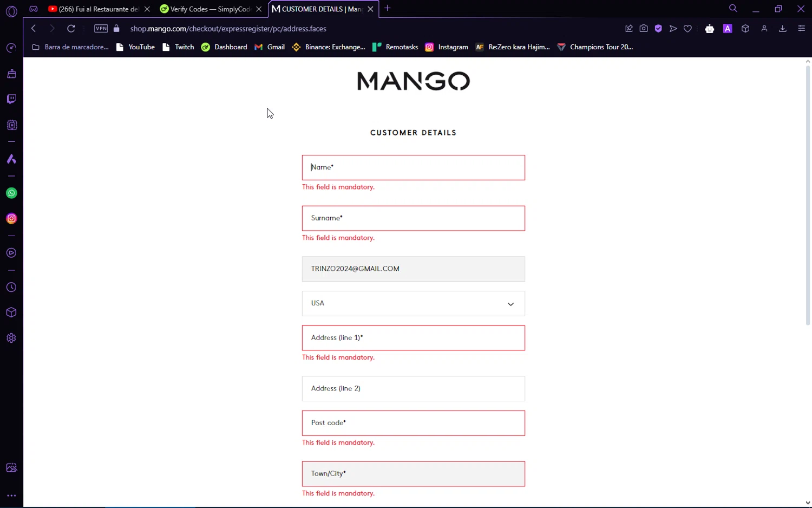Focus the Surname field

click(414, 218)
